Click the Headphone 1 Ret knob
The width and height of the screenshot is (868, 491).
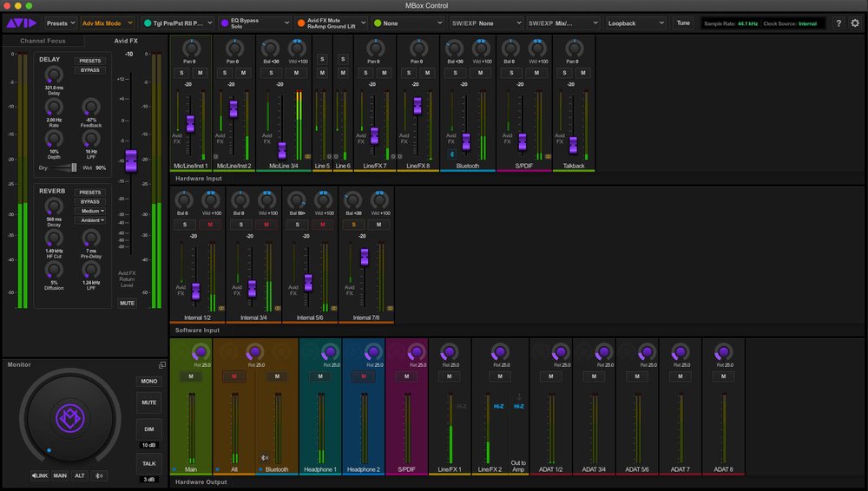[x=331, y=351]
